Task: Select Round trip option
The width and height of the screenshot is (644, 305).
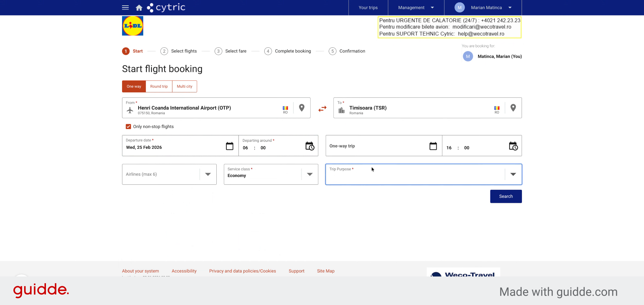Action: click(159, 86)
